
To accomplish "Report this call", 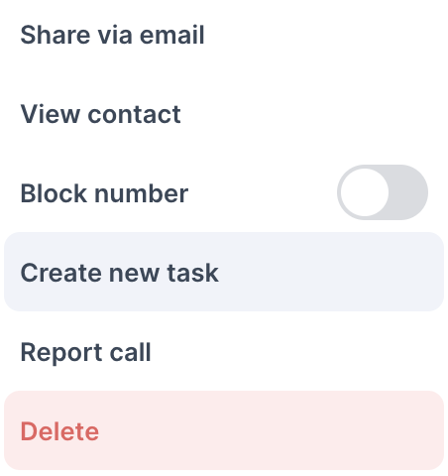I will tap(224, 352).
